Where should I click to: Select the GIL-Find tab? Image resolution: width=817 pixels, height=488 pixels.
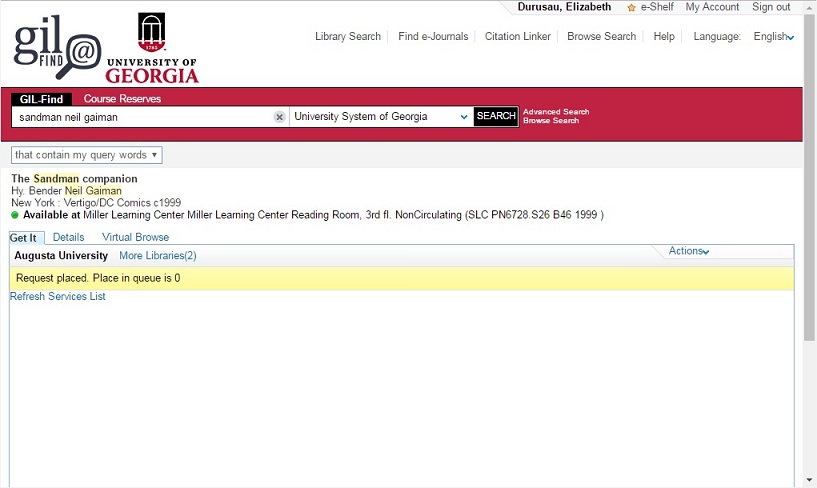(x=42, y=99)
